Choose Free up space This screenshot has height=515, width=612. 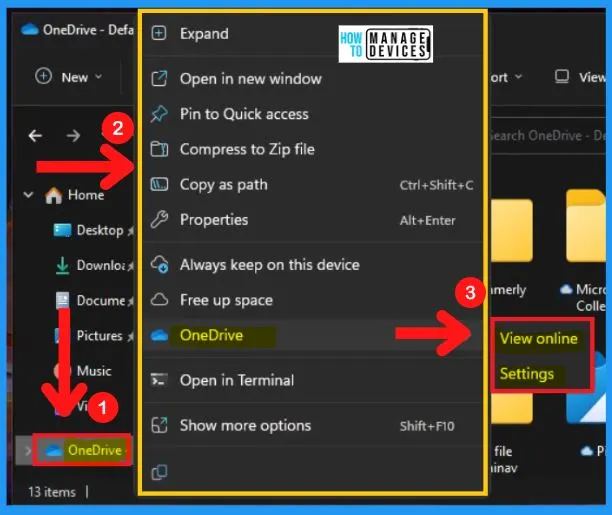coord(312,300)
